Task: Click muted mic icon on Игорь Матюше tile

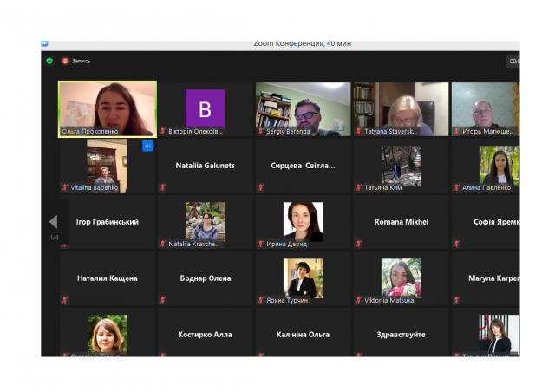Action: (x=457, y=131)
